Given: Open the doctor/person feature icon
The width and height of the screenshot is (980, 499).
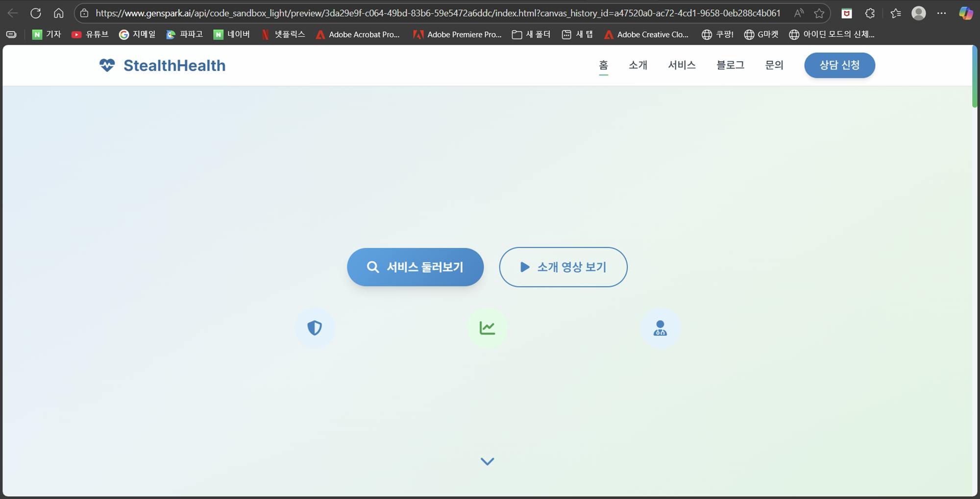Looking at the screenshot, I should pos(660,328).
